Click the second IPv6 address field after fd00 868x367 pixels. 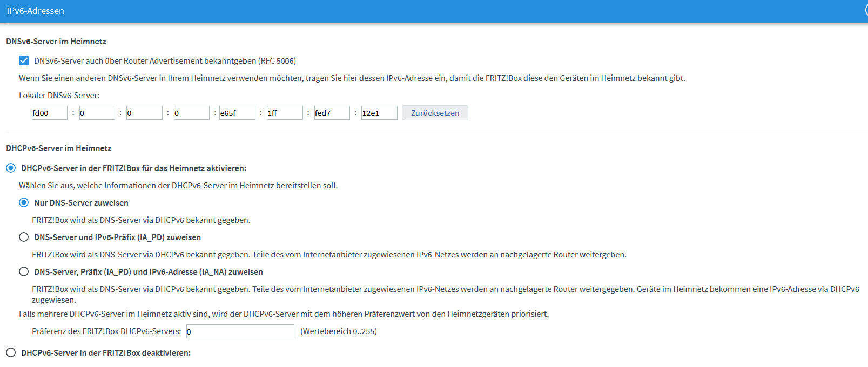click(97, 113)
